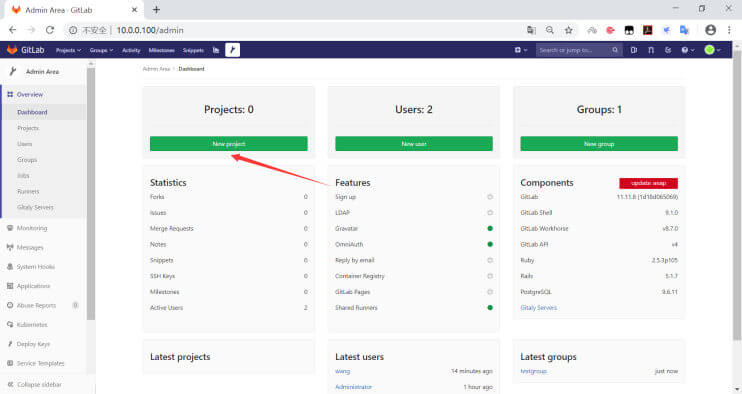This screenshot has height=394, width=742.
Task: Click the red update asap badge
Action: (x=648, y=183)
